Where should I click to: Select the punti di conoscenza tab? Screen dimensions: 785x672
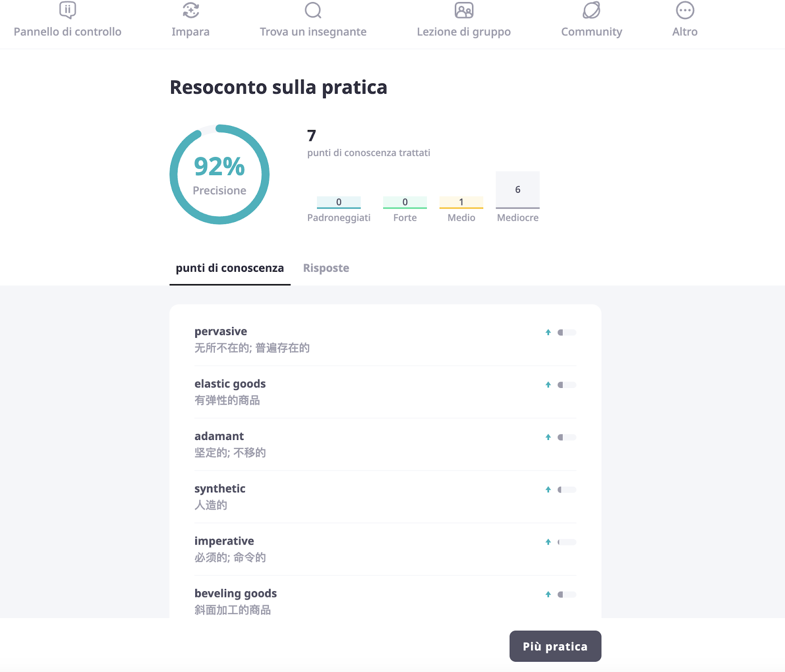point(230,268)
